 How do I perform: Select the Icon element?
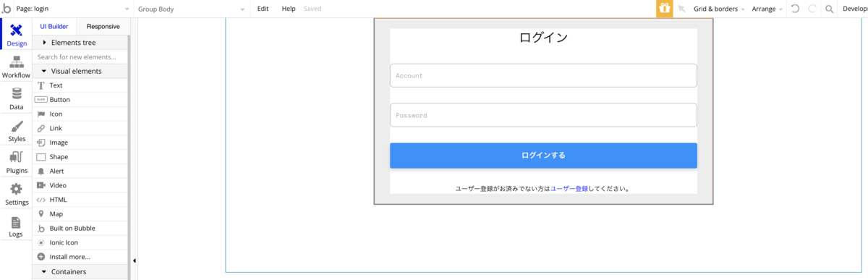click(x=80, y=114)
